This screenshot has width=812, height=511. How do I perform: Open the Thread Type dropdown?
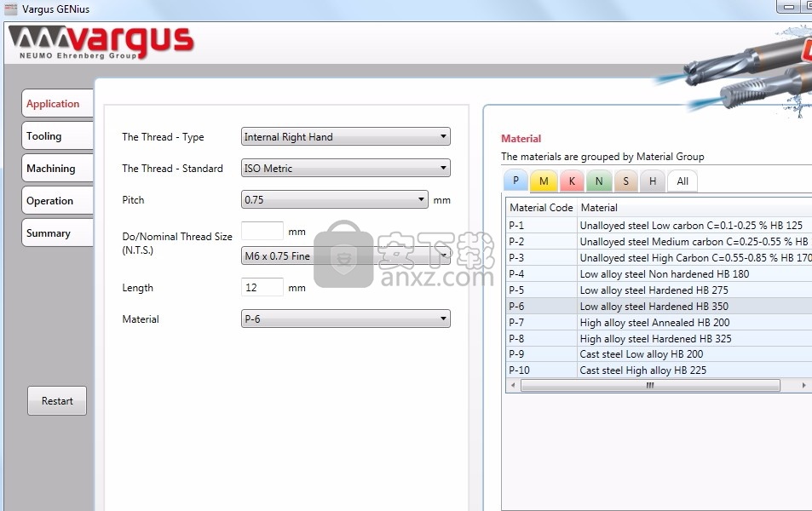[345, 136]
